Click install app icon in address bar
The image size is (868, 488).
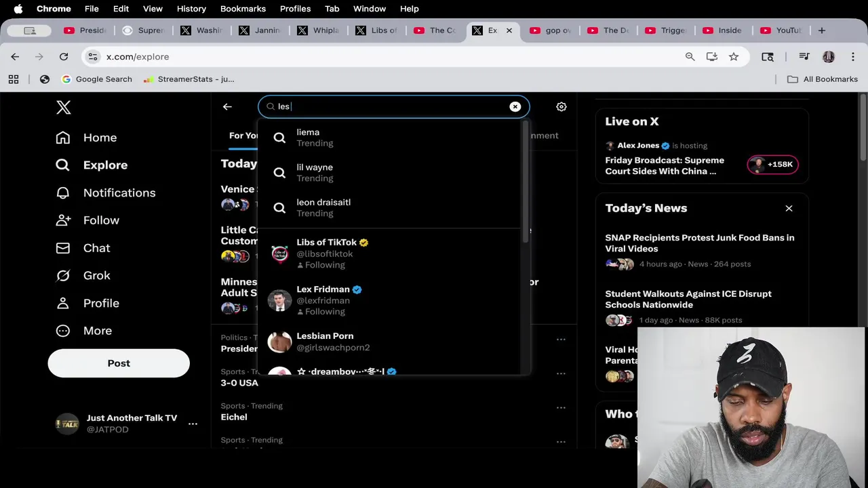click(711, 57)
